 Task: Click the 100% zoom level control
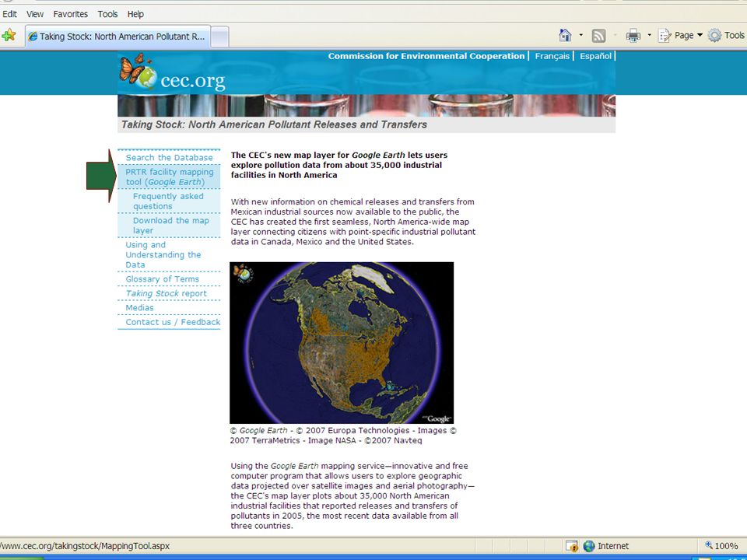(721, 546)
